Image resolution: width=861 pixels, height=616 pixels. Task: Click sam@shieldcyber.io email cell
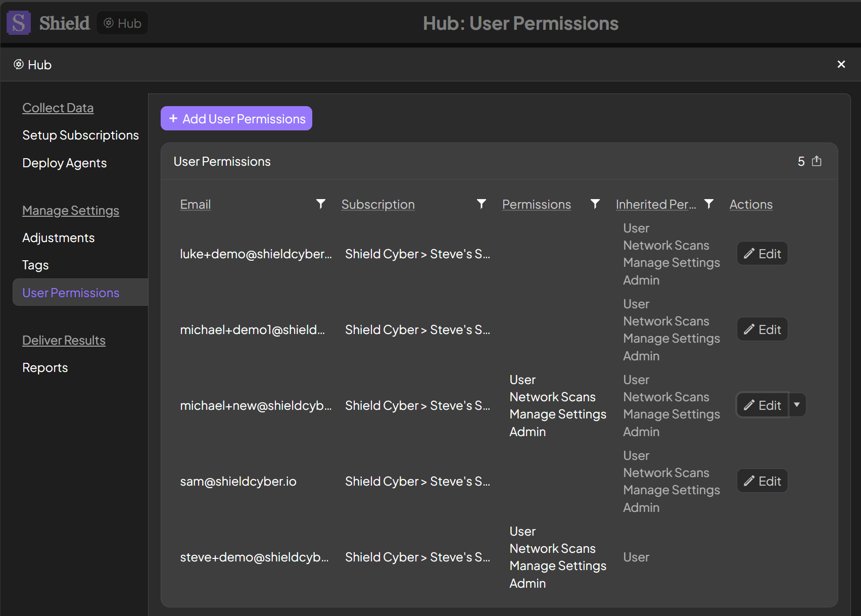tap(238, 481)
